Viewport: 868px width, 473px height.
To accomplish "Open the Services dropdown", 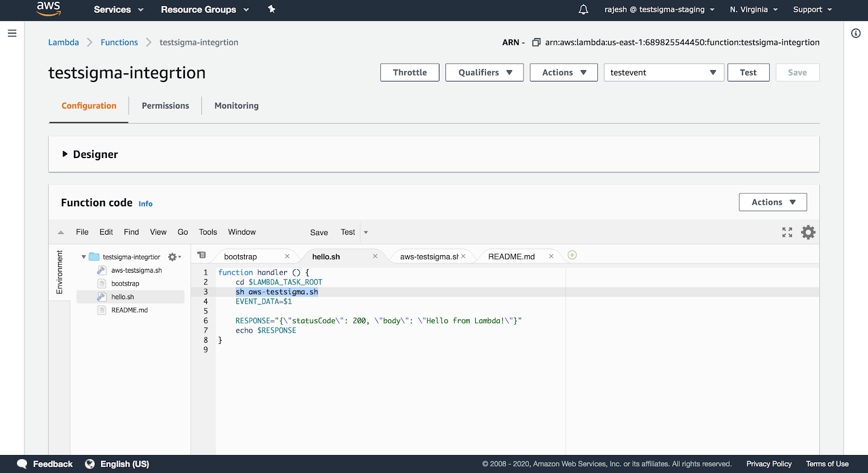I will [x=118, y=9].
